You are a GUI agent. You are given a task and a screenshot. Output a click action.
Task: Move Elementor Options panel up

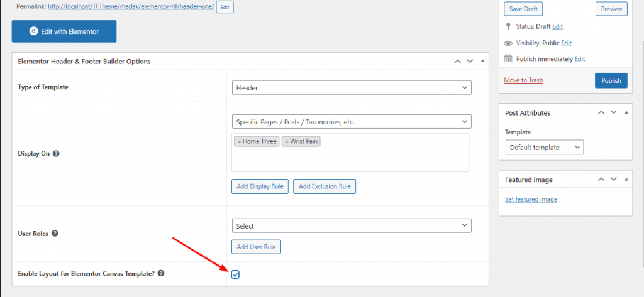point(457,62)
